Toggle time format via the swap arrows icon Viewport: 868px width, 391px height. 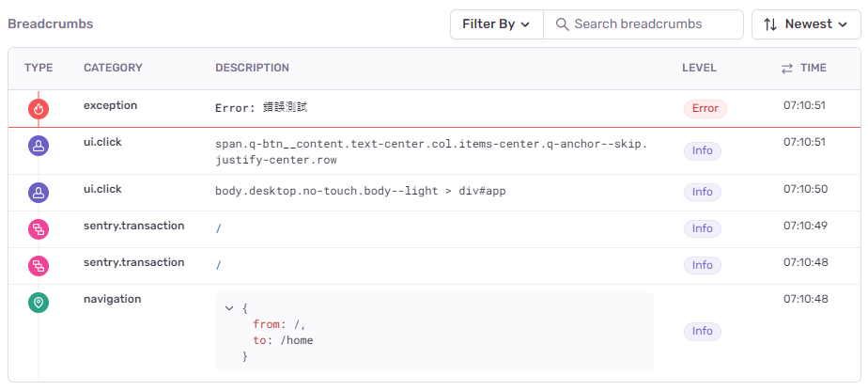pos(787,68)
